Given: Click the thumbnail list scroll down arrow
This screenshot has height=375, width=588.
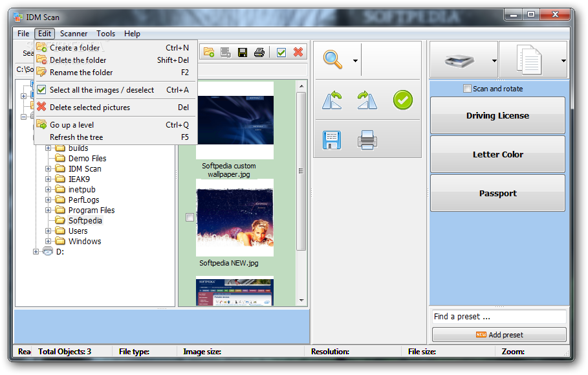Looking at the screenshot, I should [x=301, y=300].
